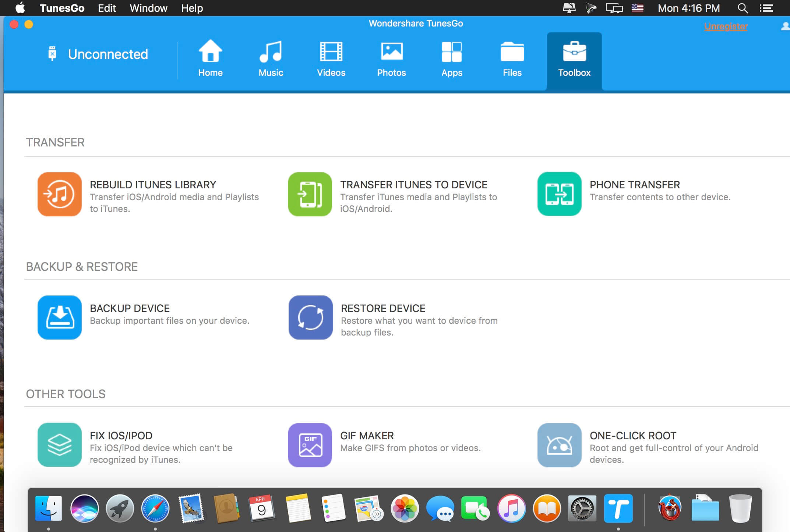Open the Restore Device icon

[311, 317]
